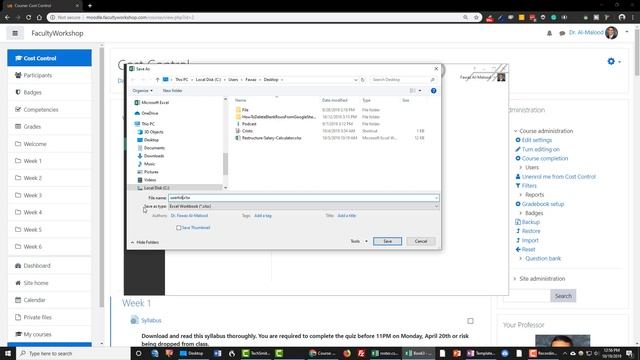Open Private files in the sidebar
This screenshot has height=360, width=640.
click(49, 317)
